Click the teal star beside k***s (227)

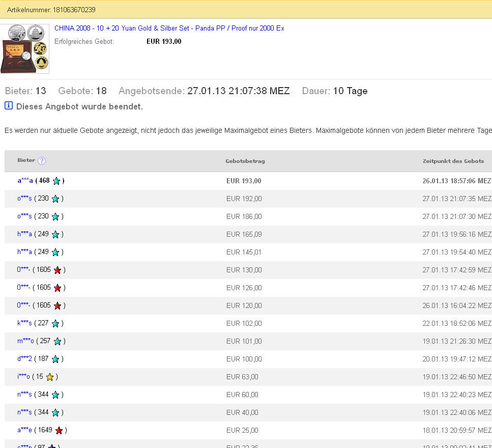coord(55,323)
